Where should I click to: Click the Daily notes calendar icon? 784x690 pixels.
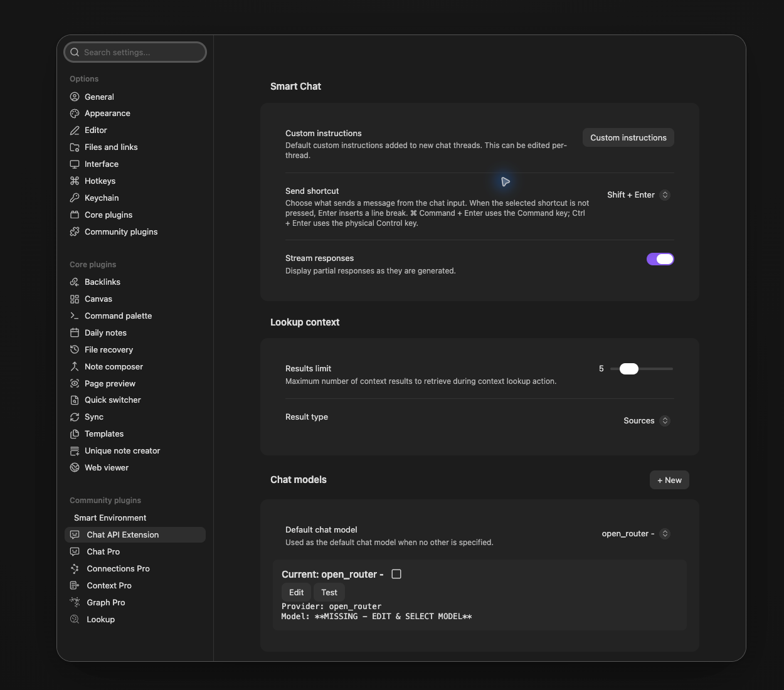pos(75,333)
